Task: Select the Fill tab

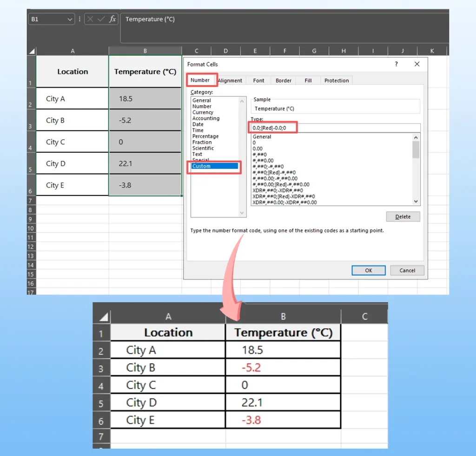Action: [x=308, y=80]
